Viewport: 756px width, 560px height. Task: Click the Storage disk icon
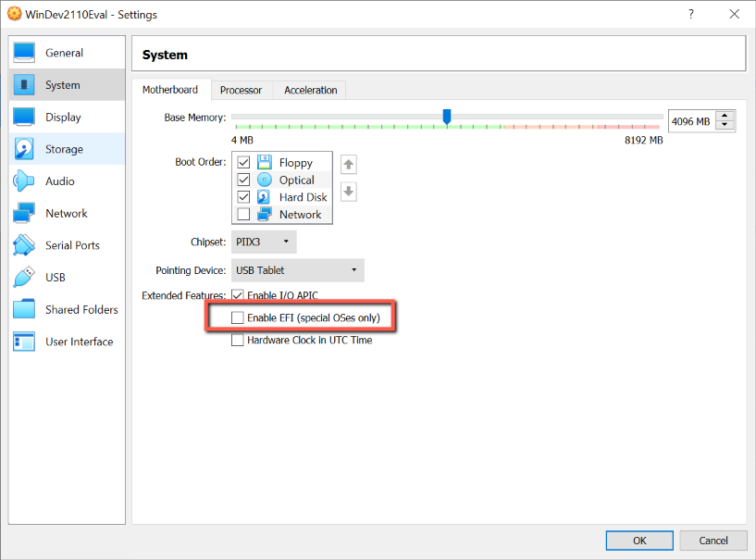point(24,149)
